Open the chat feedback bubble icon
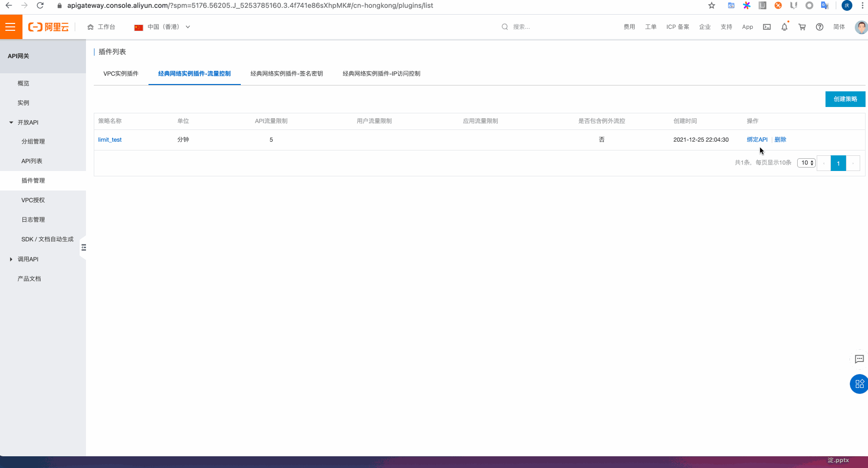Viewport: 868px width, 468px height. click(x=860, y=359)
